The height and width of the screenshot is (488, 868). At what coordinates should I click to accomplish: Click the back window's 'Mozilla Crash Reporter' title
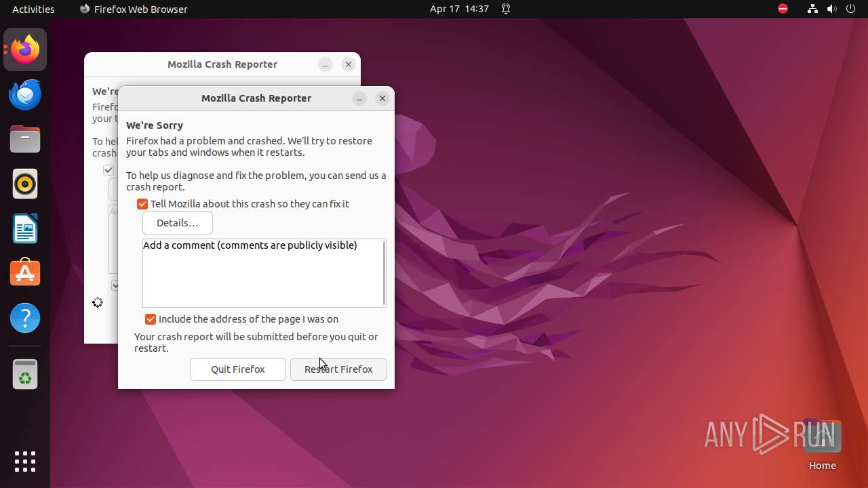tap(222, 64)
